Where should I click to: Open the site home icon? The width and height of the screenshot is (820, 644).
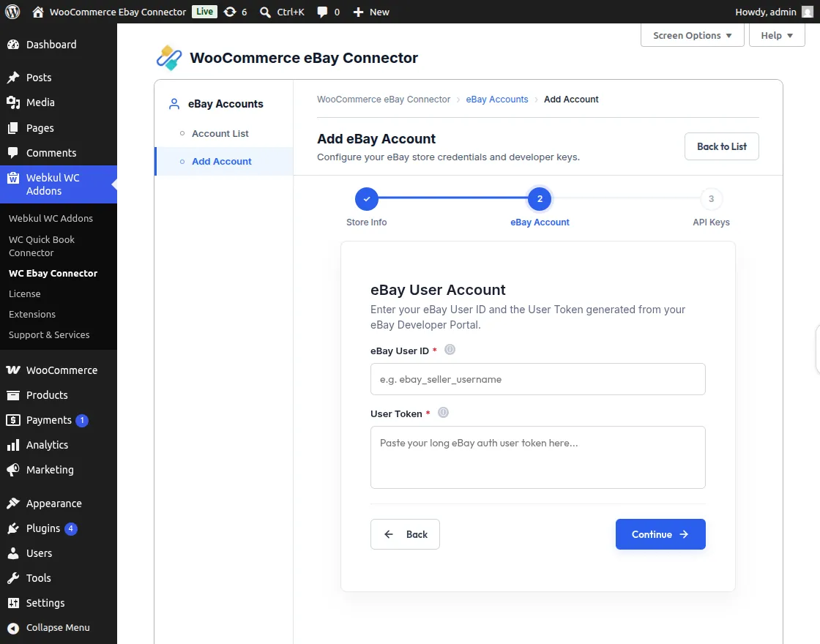tap(37, 12)
